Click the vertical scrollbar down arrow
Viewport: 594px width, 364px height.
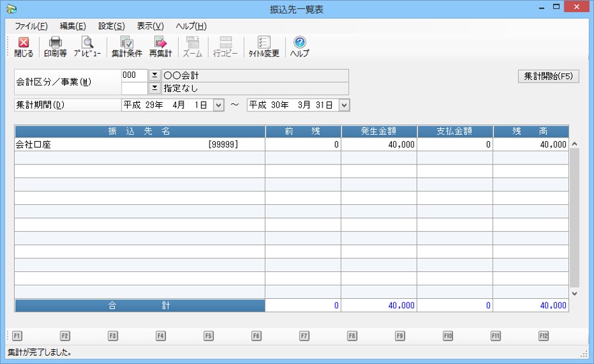coord(574,293)
